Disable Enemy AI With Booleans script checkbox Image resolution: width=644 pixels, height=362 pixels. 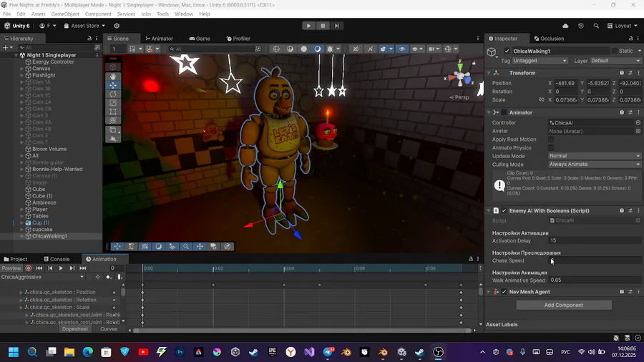pos(504,210)
